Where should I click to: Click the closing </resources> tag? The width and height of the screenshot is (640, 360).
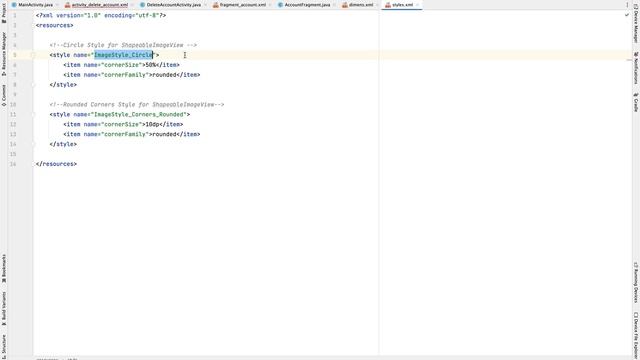[56, 164]
